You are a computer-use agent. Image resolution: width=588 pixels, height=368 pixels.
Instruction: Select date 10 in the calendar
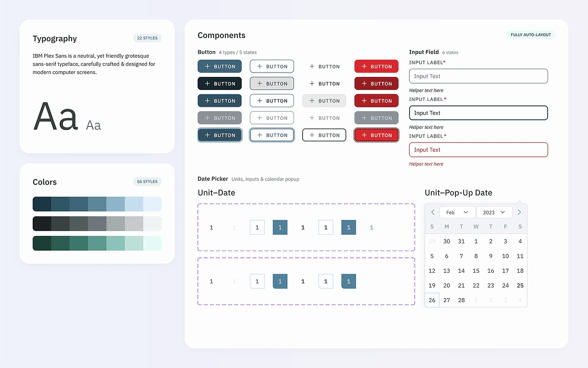click(505, 256)
